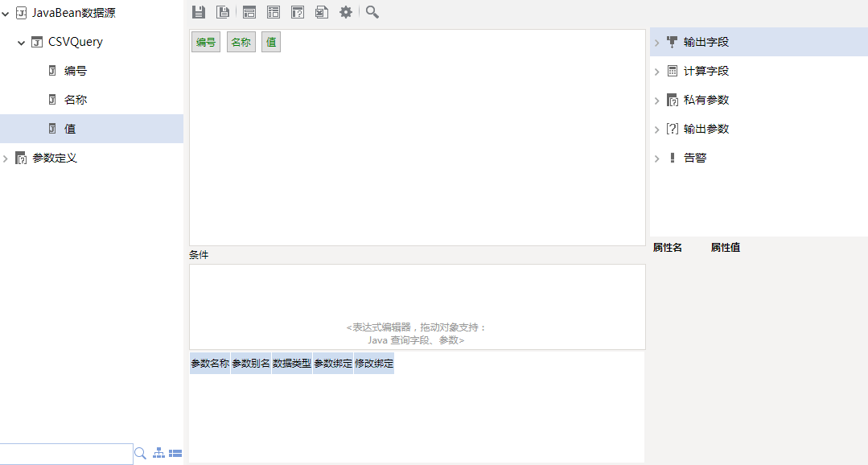Expand the 参数定义 tree node

pyautogui.click(x=6, y=158)
